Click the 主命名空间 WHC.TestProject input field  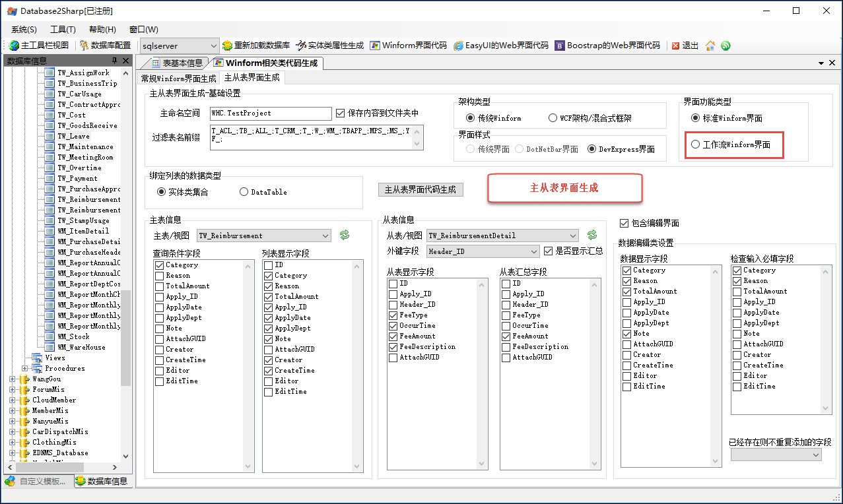click(271, 113)
